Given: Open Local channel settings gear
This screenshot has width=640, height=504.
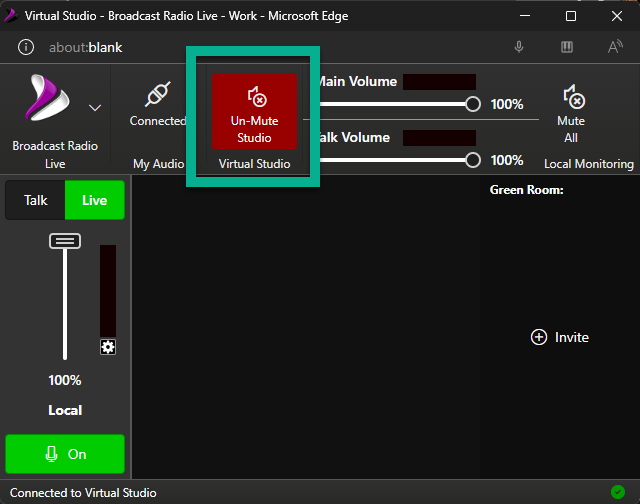Looking at the screenshot, I should [108, 347].
